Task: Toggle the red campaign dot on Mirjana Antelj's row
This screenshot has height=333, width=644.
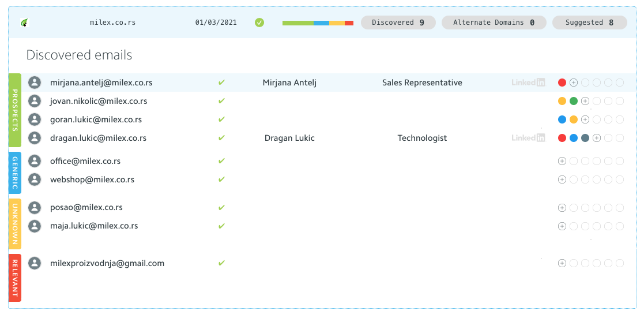Action: coord(562,82)
